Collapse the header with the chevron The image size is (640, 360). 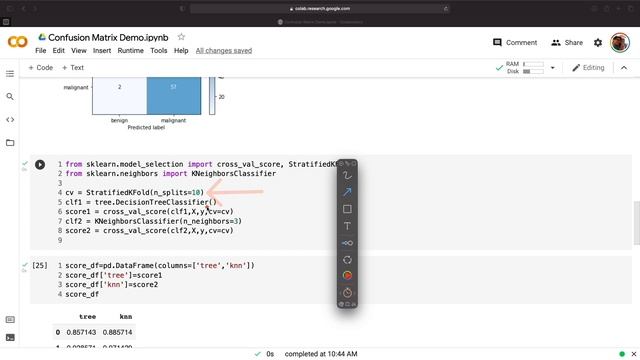click(x=624, y=68)
